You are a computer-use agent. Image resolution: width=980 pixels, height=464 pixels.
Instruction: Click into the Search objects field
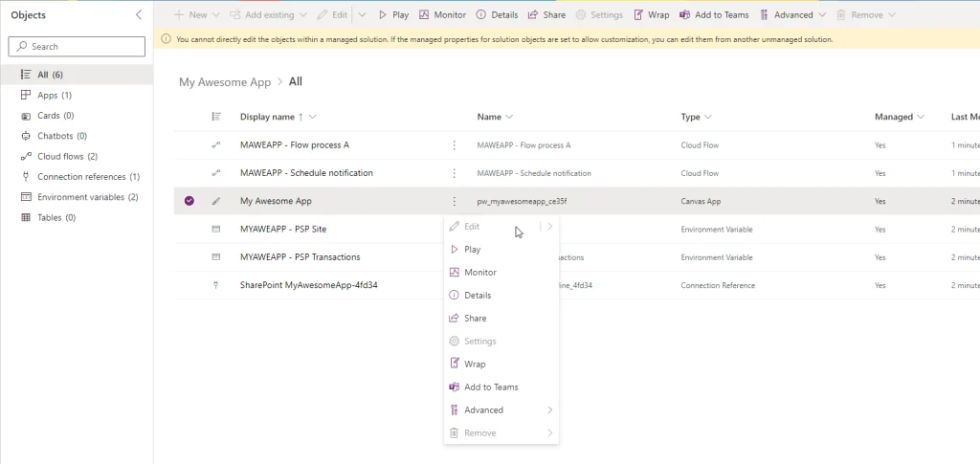pos(77,46)
